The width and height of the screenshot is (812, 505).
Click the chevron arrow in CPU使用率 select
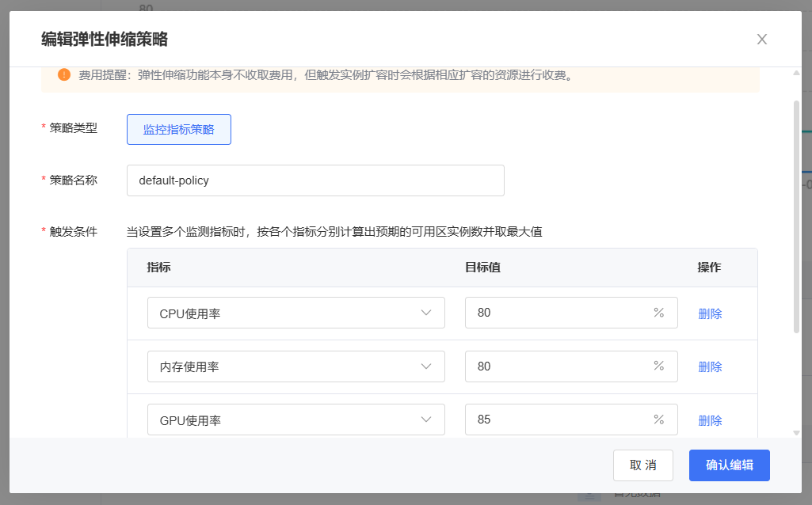pyautogui.click(x=426, y=313)
